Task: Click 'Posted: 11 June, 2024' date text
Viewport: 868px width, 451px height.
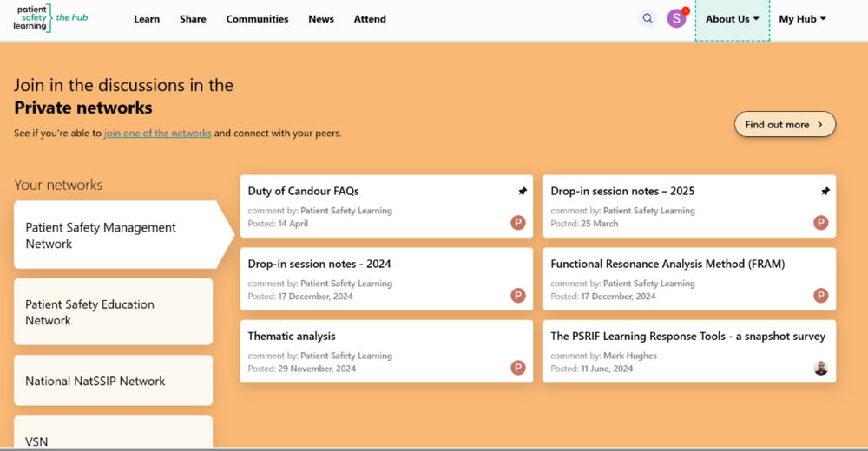Action: tap(591, 369)
